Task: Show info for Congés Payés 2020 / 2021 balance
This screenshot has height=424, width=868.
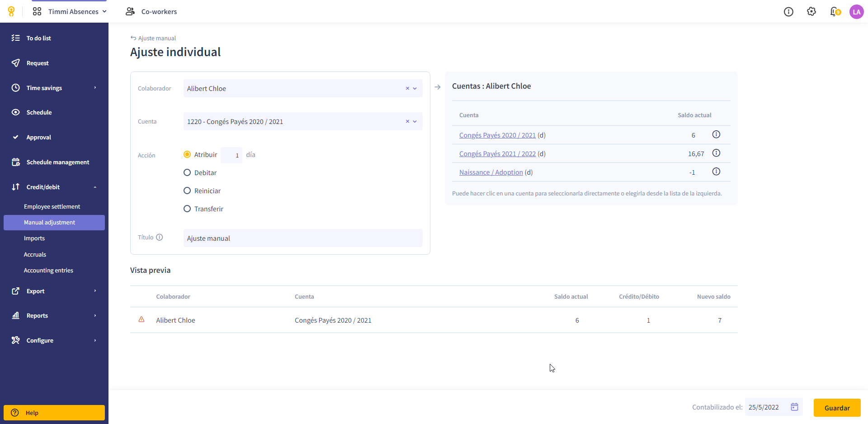Action: [x=716, y=134]
